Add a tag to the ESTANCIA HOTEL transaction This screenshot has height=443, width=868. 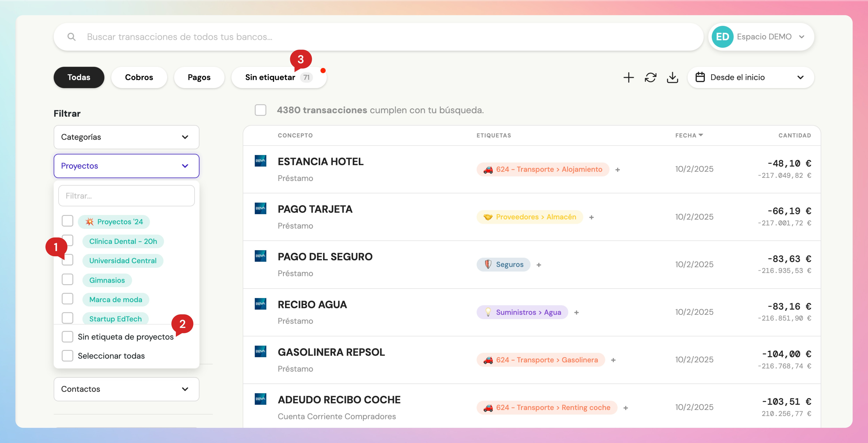click(x=618, y=170)
